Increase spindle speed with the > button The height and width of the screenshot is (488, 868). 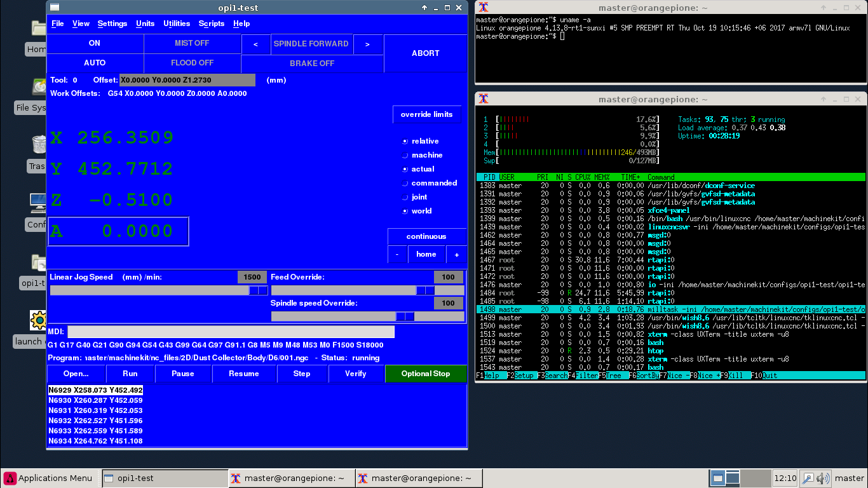(367, 44)
